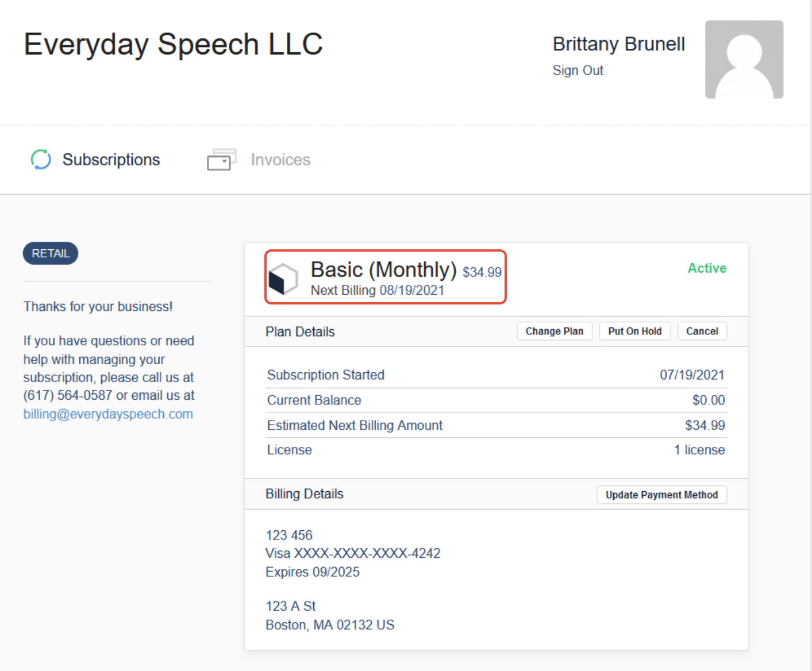The image size is (812, 671).
Task: Click the Invoices cards icon
Action: (x=222, y=160)
